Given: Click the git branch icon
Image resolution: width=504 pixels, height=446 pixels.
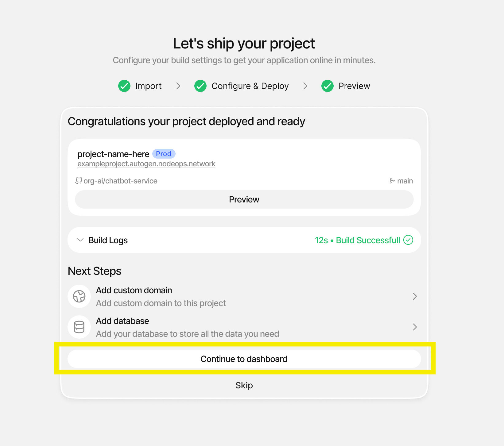Looking at the screenshot, I should click(392, 181).
